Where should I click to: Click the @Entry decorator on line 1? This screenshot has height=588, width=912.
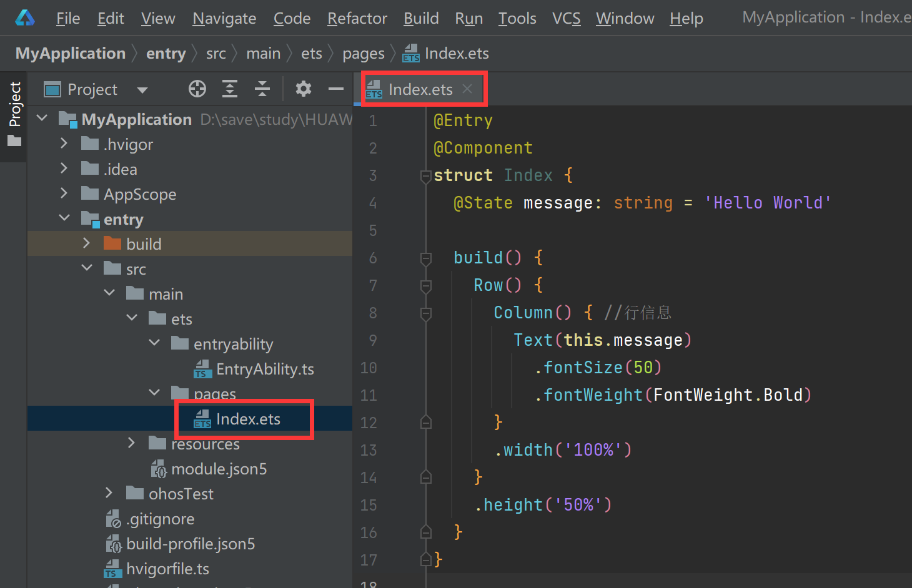(x=463, y=120)
